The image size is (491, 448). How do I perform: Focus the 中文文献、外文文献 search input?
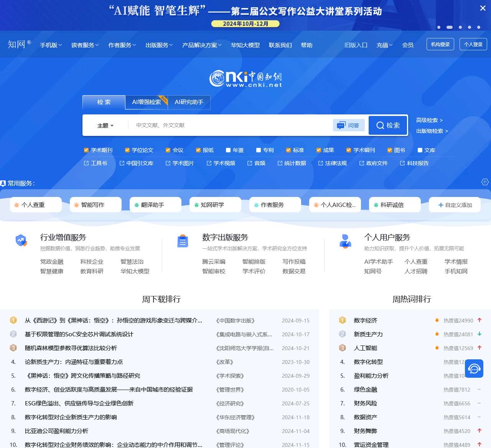tap(230, 125)
